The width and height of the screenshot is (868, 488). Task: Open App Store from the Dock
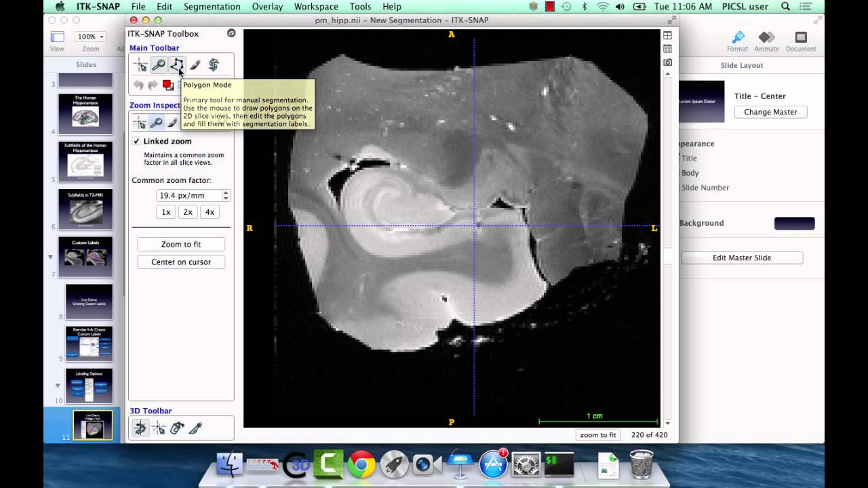click(x=494, y=464)
